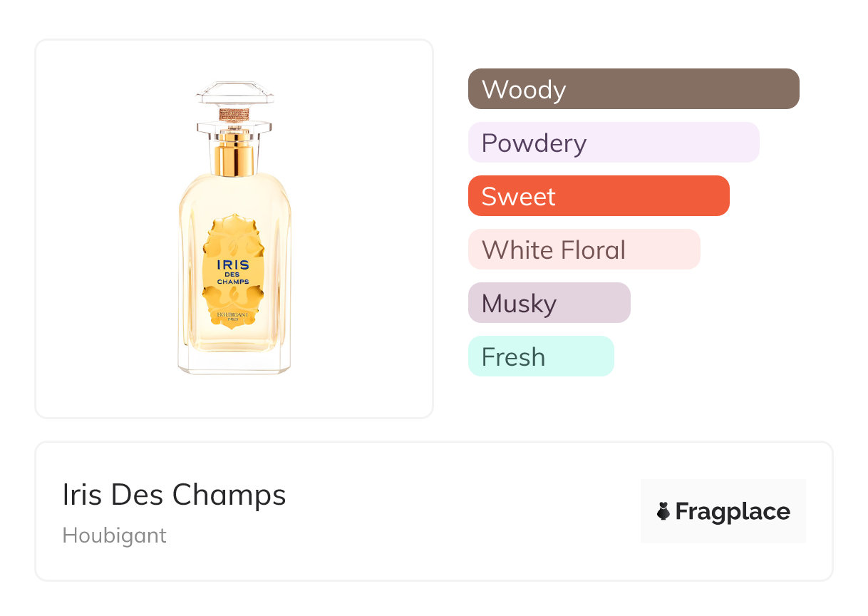Screen dimensions: 868x616
Task: Click the bottle's faceted left shoulder
Action: point(187,194)
